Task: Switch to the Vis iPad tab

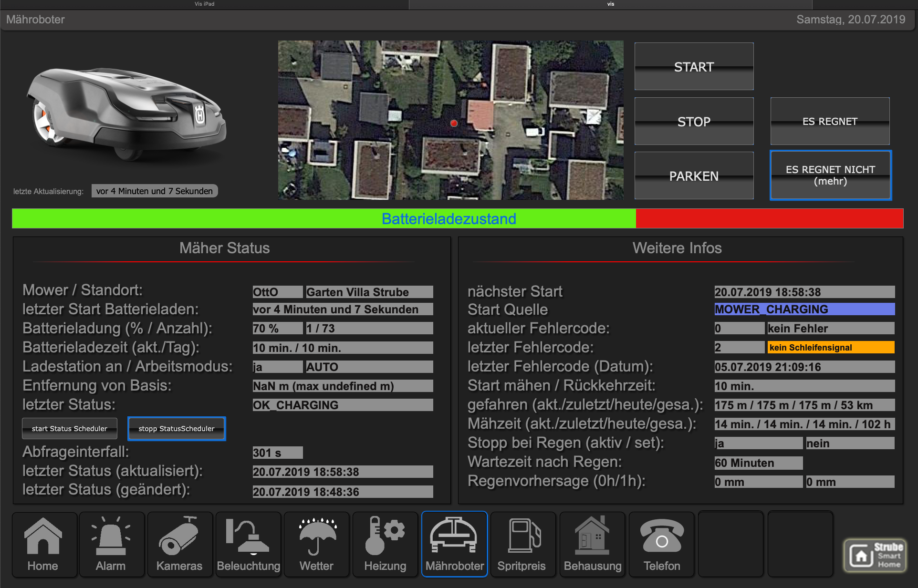Action: [x=204, y=4]
